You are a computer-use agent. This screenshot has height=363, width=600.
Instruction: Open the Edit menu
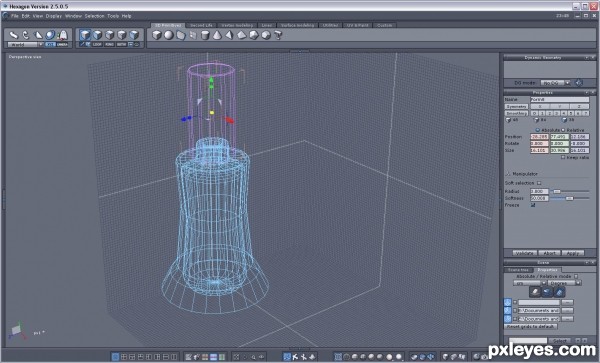[x=26, y=16]
